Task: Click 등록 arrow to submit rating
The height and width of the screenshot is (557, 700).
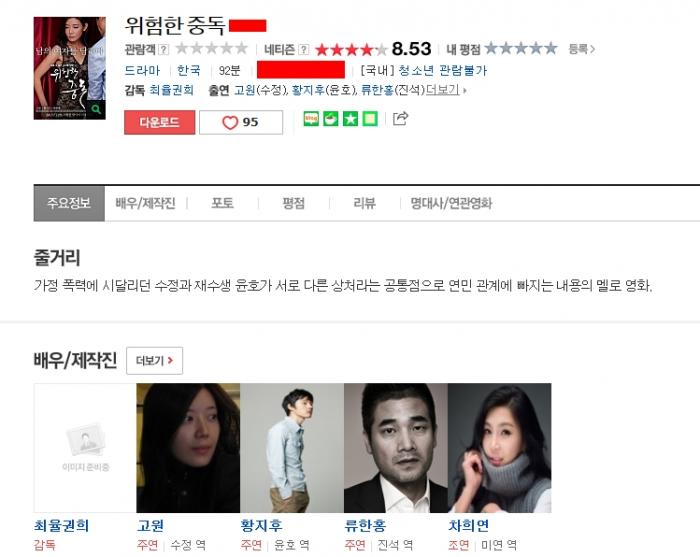Action: 582,49
